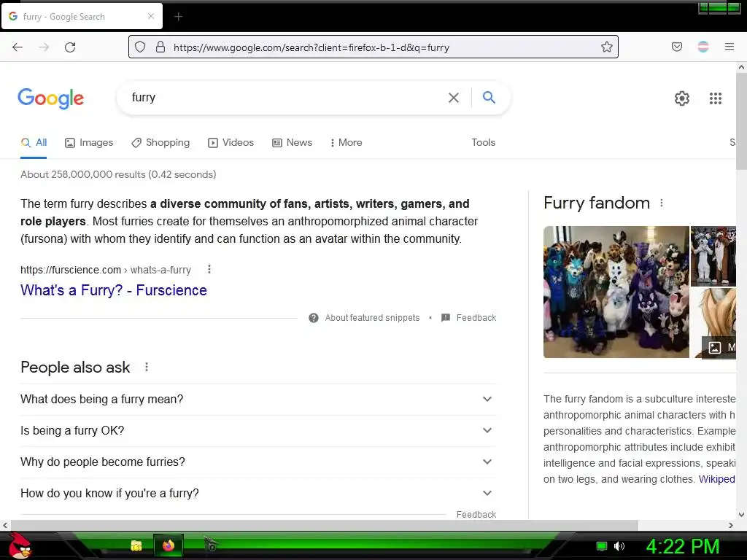Open the top-right fursuit thumbnail
Viewport: 747px width, 560px height.
click(x=713, y=256)
